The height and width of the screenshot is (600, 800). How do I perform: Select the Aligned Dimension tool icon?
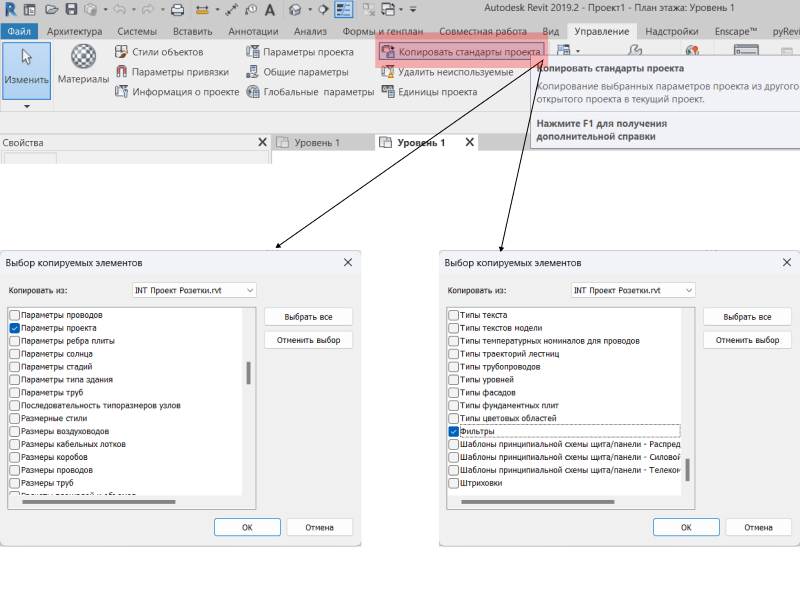click(x=232, y=9)
